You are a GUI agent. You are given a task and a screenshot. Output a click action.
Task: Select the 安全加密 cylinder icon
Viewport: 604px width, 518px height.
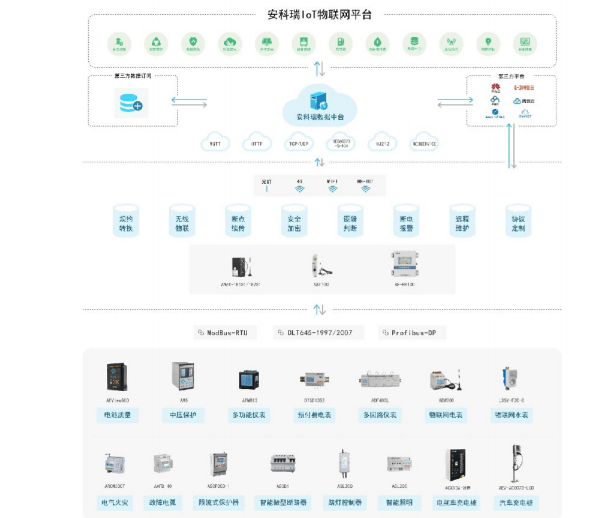(294, 222)
